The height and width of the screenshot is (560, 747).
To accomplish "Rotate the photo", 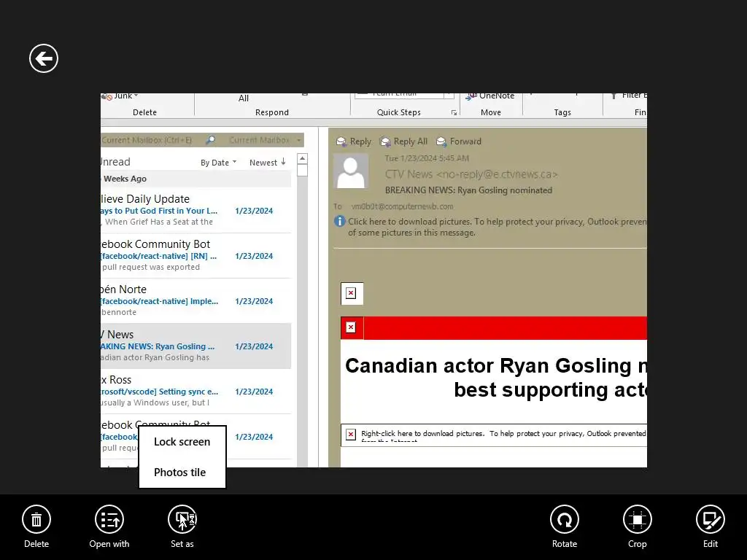I will point(564,526).
